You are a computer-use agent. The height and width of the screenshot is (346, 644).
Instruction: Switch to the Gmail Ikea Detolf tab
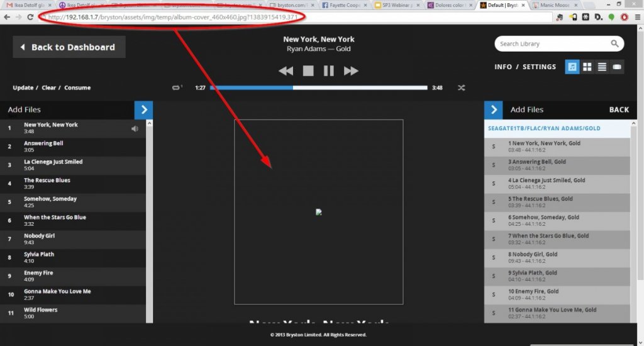[x=28, y=5]
